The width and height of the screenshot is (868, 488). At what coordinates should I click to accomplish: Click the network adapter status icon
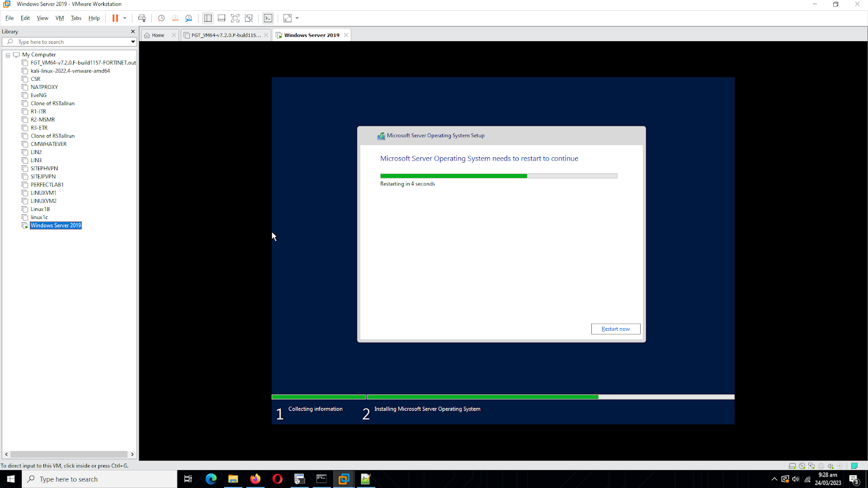click(812, 466)
